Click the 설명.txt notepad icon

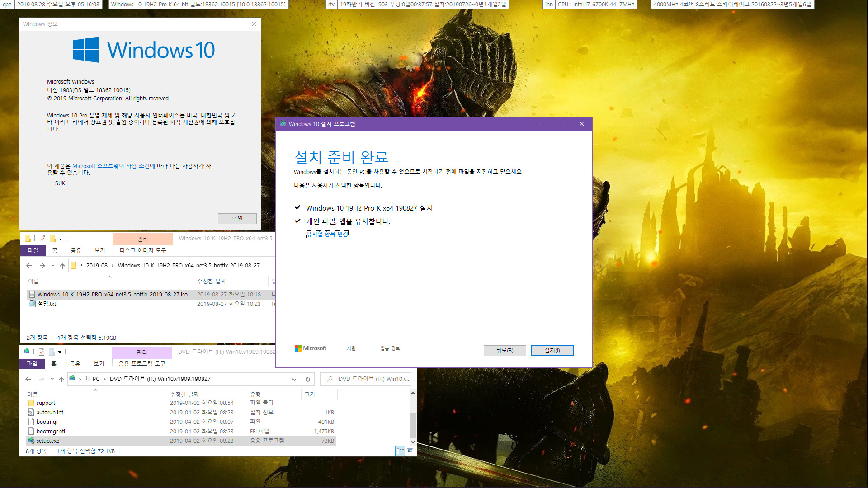point(32,304)
